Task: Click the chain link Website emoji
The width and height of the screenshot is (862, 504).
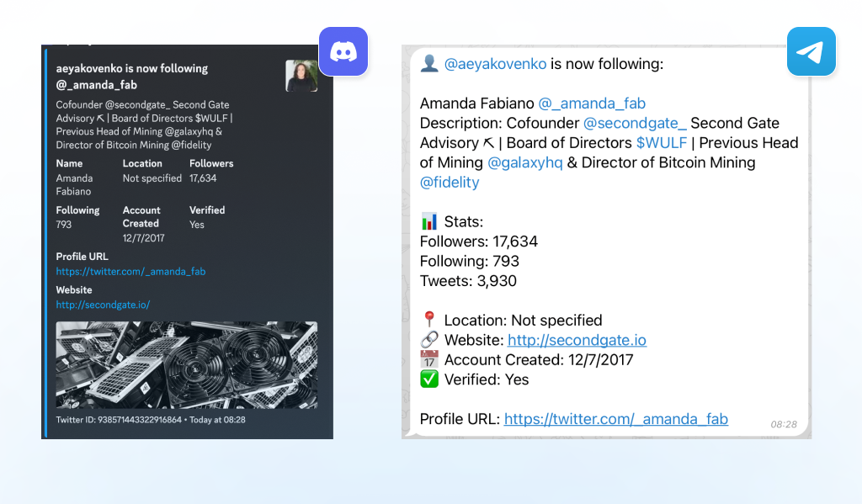Action: (429, 340)
